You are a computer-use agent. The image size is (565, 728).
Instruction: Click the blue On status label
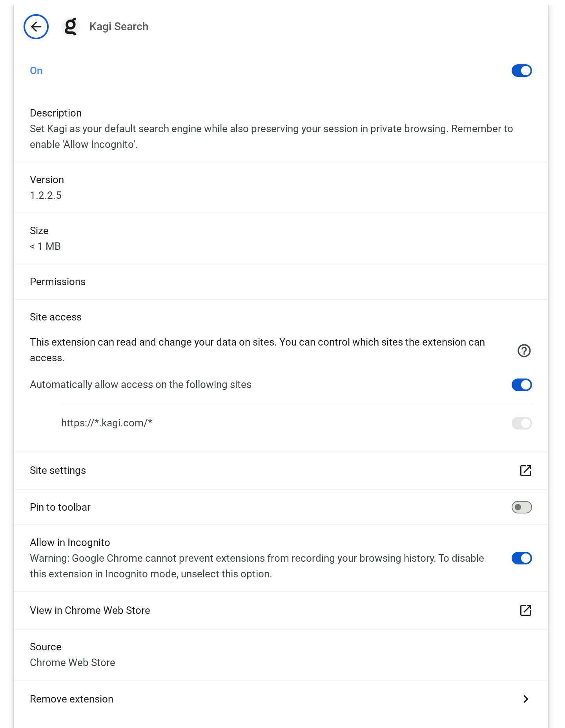tap(36, 71)
